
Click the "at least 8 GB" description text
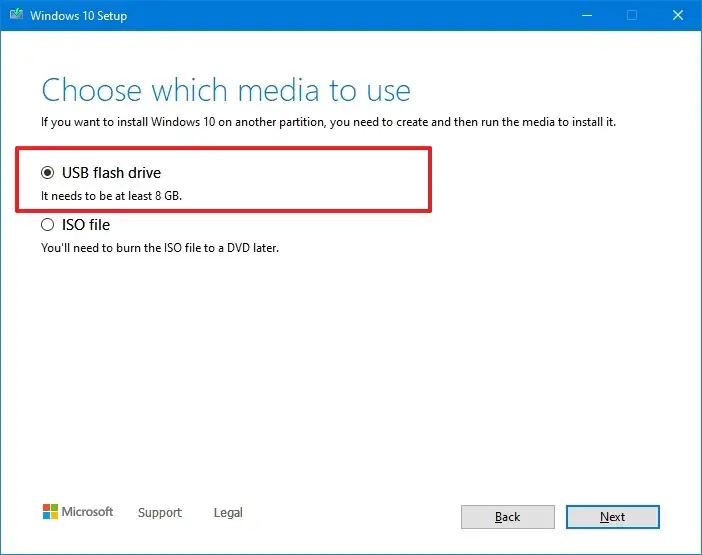(111, 196)
